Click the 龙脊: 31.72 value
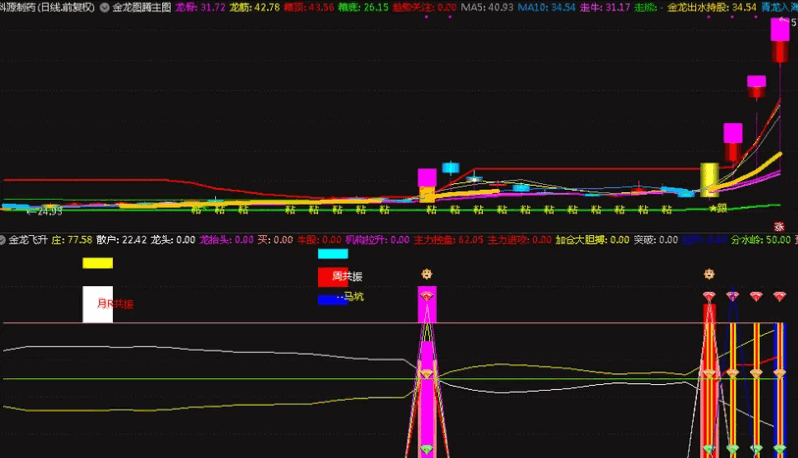Viewport: 798px width, 458px height. coord(200,8)
